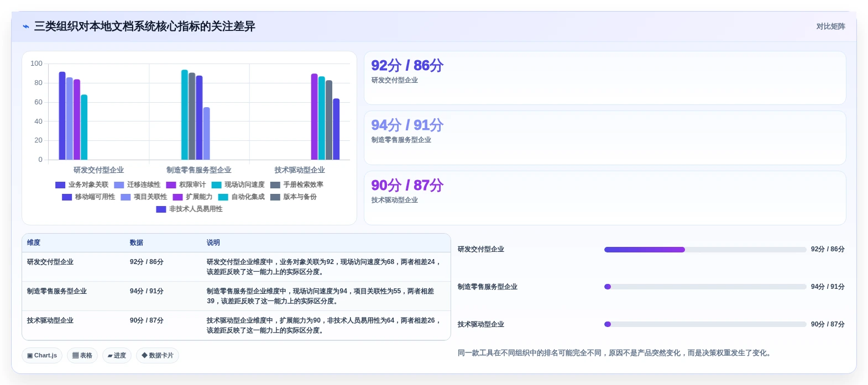Toggle the 现场访问速度 legend entry
The height and width of the screenshot is (385, 868).
[238, 185]
